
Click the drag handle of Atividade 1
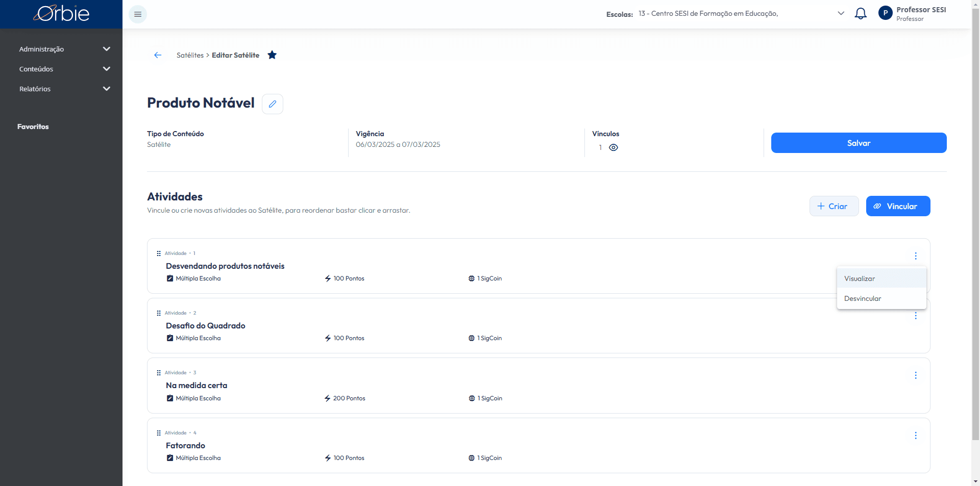pos(159,253)
